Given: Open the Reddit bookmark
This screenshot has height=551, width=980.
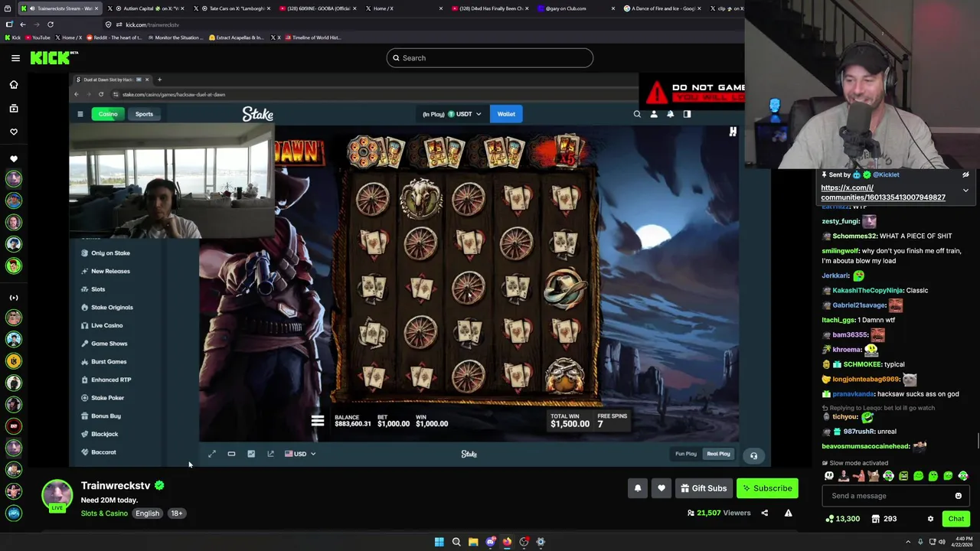Looking at the screenshot, I should [115, 37].
